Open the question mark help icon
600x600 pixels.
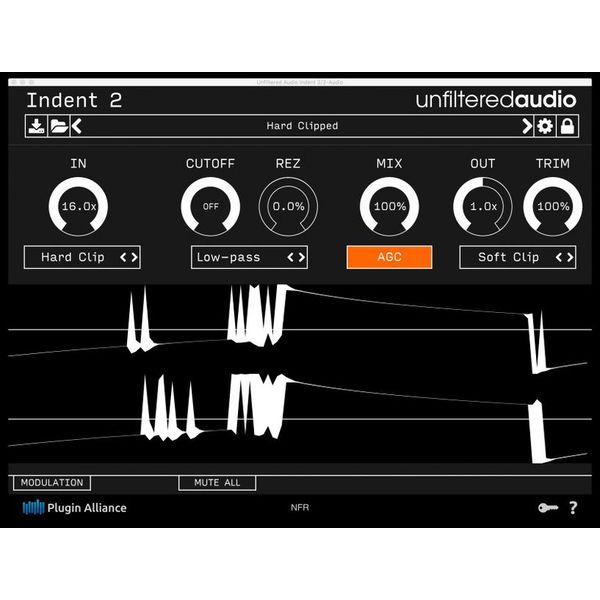[x=573, y=508]
